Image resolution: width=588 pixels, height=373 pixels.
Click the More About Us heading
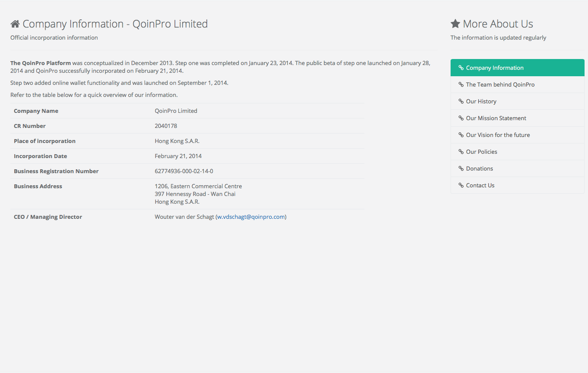(x=498, y=24)
